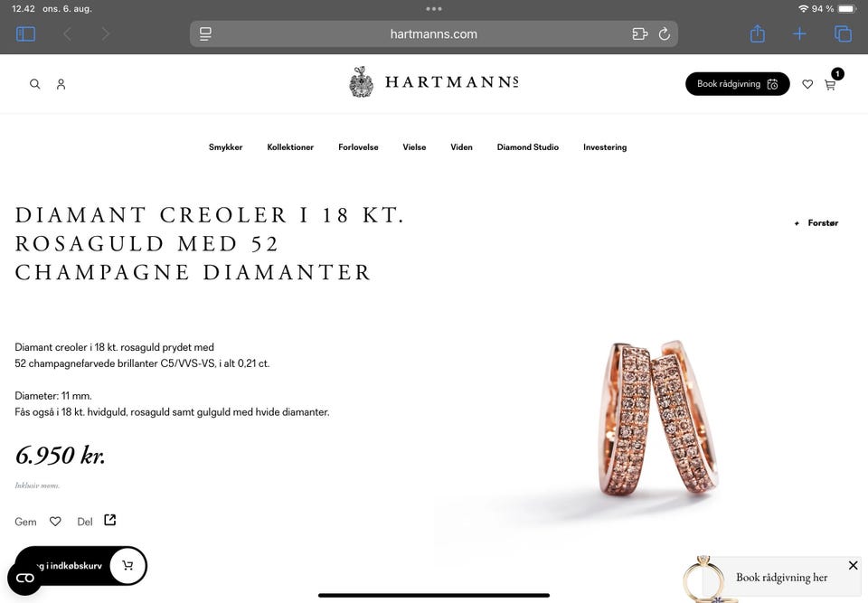Close the Book rådgivning her popup
The image size is (868, 603).
[x=853, y=565]
